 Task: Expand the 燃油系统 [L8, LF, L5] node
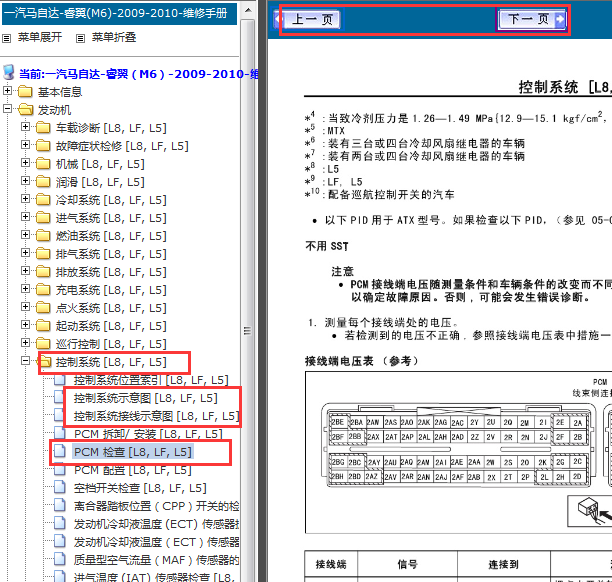coord(25,234)
